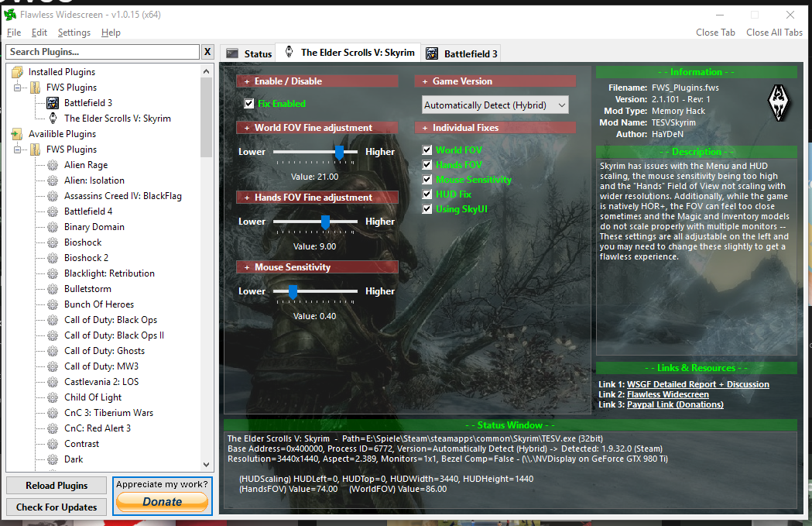The image size is (812, 526).
Task: Click the Check For Updates button
Action: 57,507
